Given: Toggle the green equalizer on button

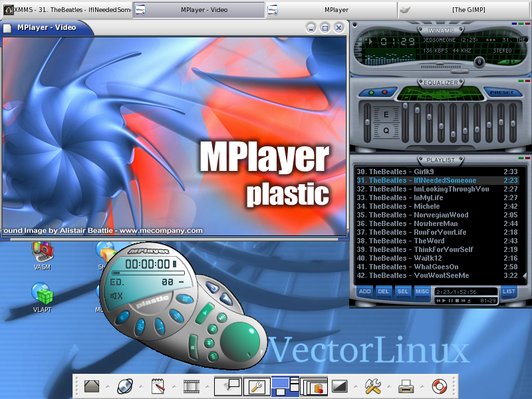Looking at the screenshot, I should click(372, 92).
